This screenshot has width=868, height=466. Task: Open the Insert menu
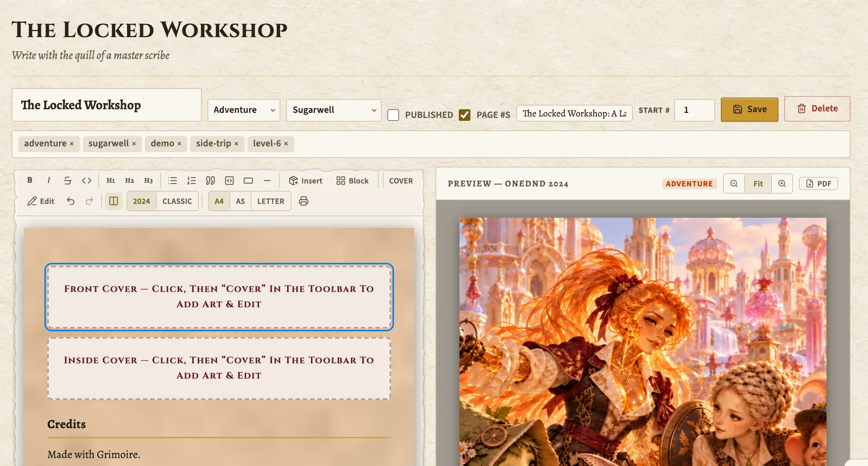tap(306, 181)
